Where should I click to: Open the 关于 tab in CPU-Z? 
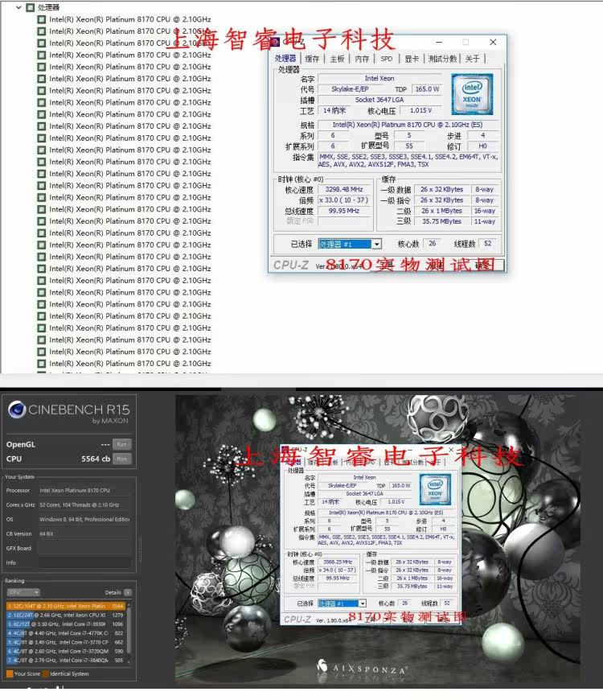pos(472,59)
